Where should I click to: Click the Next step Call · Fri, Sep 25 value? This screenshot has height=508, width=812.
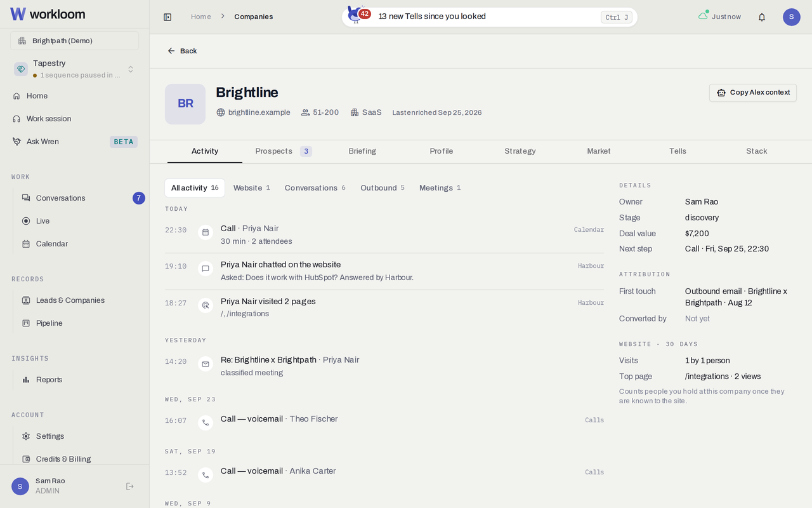tap(727, 249)
